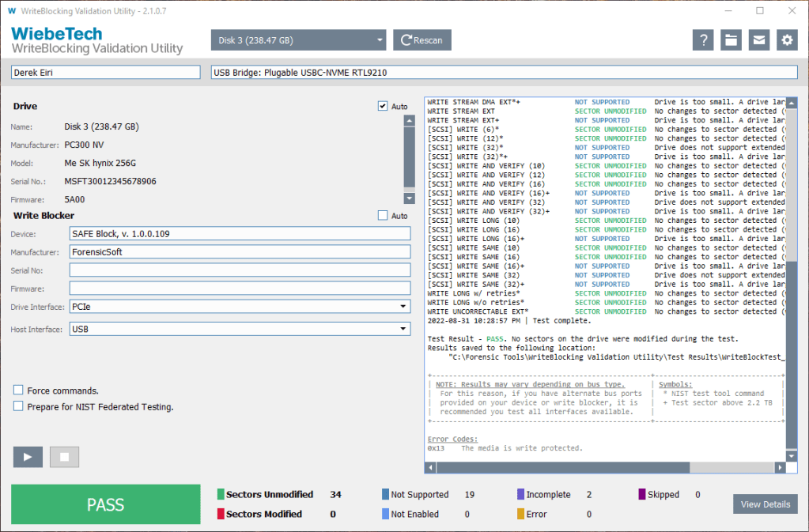Enable the Write Blocker Auto checkbox

[x=383, y=215]
